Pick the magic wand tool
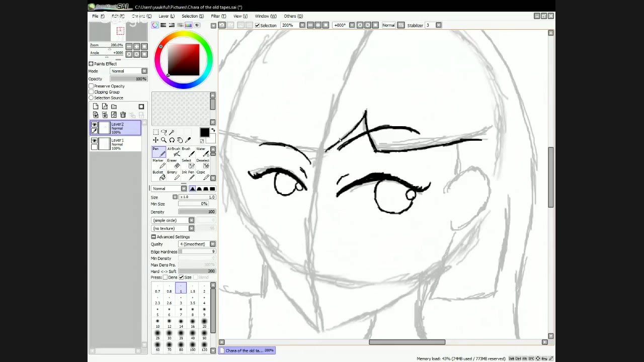This screenshot has height=362, width=644. click(172, 132)
